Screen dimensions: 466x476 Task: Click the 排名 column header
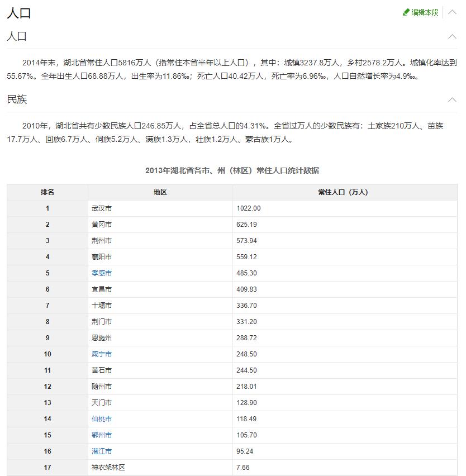[x=47, y=192]
